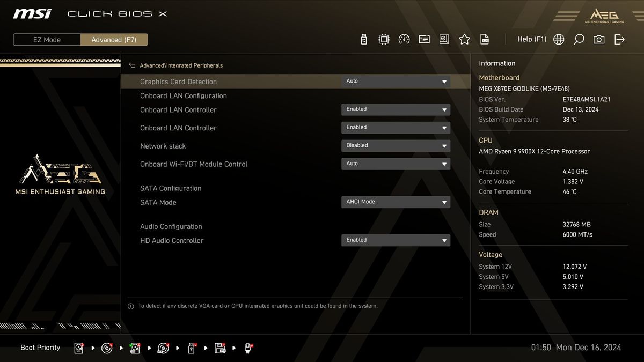
Task: Click the System 3.3V reading 3.292 V
Action: click(x=573, y=287)
